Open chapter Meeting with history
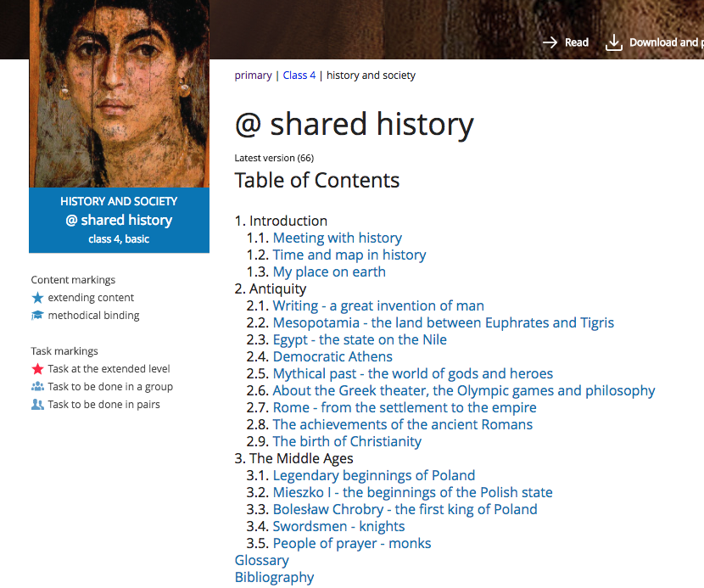Viewport: 704px width, 588px height. tap(338, 238)
